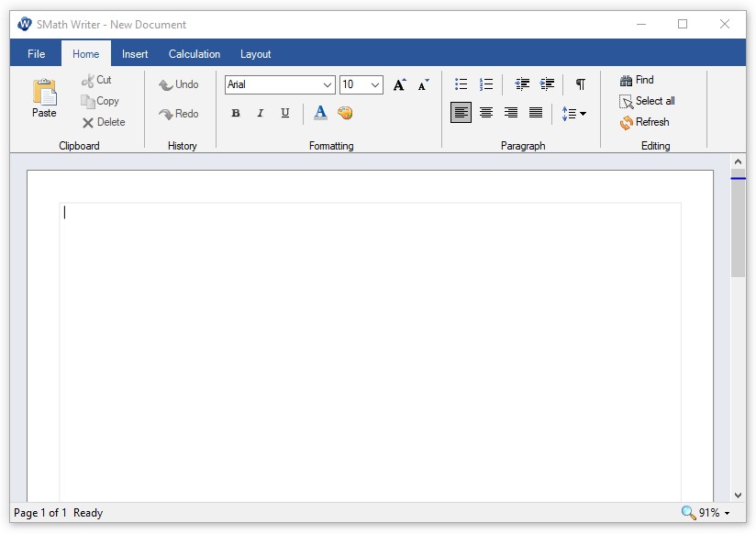This screenshot has width=756, height=534.
Task: Toggle show paragraph marks
Action: (580, 84)
